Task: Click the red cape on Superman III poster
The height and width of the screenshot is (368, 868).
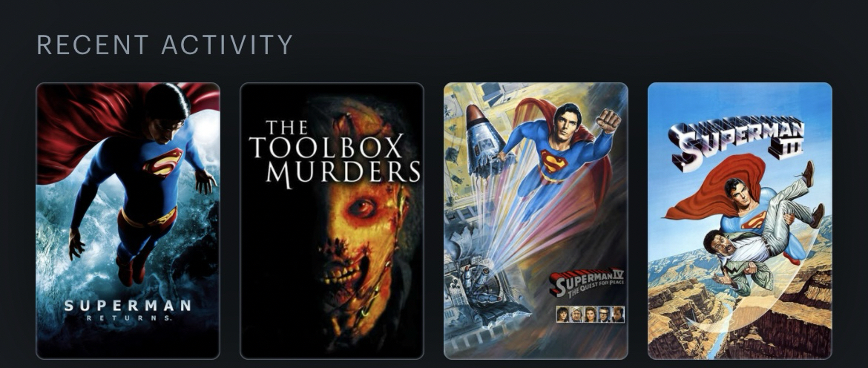Action: tap(720, 185)
